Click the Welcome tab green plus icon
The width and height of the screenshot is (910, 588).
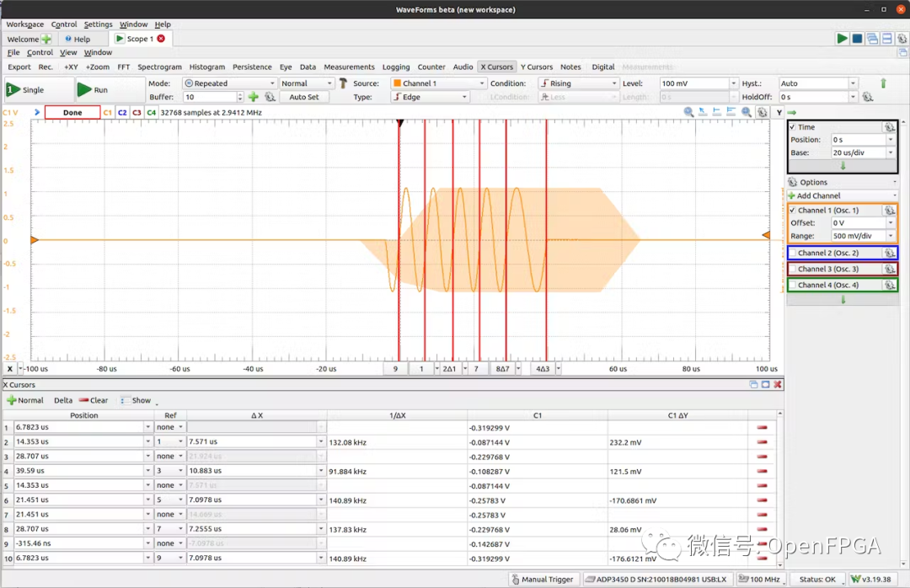point(46,39)
